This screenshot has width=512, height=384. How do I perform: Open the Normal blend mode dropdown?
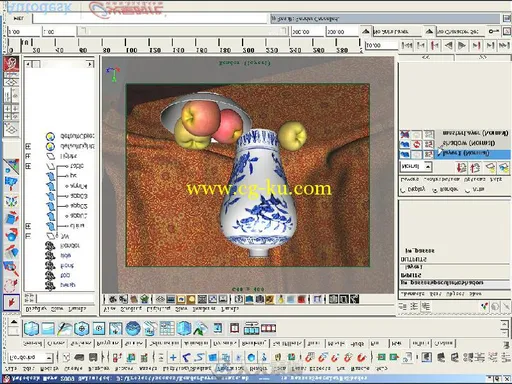pos(416,166)
